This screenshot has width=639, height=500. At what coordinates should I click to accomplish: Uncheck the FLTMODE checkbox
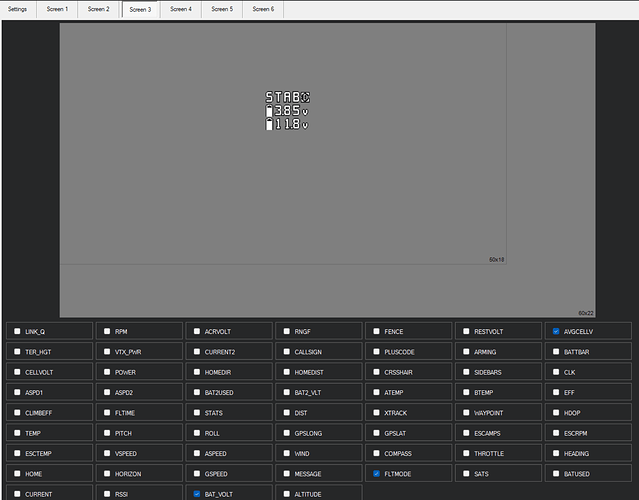(376, 474)
